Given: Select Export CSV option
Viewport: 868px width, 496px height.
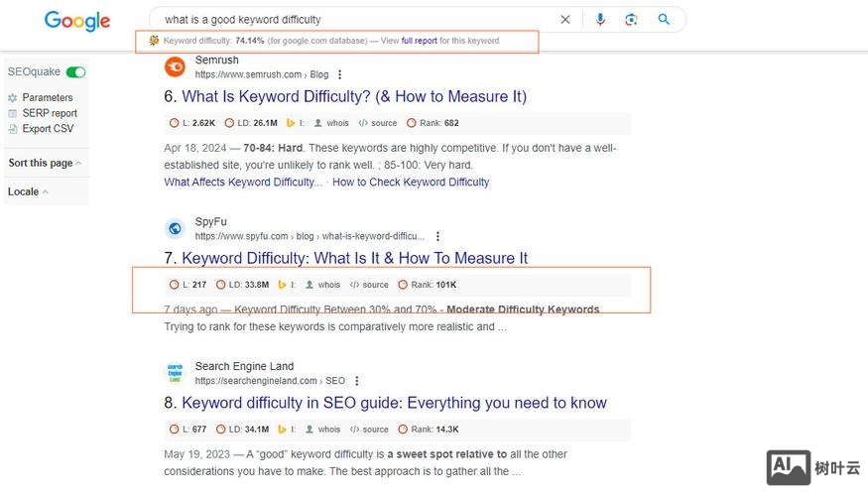Looking at the screenshot, I should pyautogui.click(x=49, y=129).
